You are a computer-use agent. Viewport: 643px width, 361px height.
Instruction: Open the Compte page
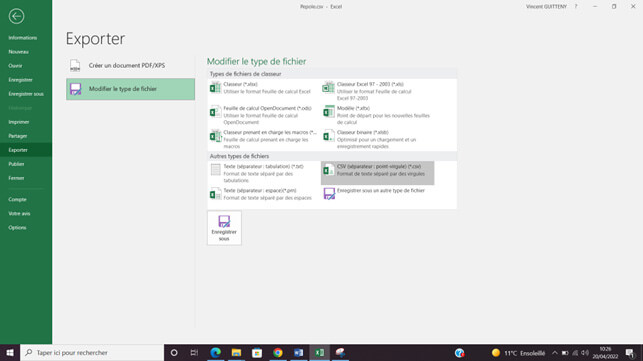pyautogui.click(x=17, y=199)
